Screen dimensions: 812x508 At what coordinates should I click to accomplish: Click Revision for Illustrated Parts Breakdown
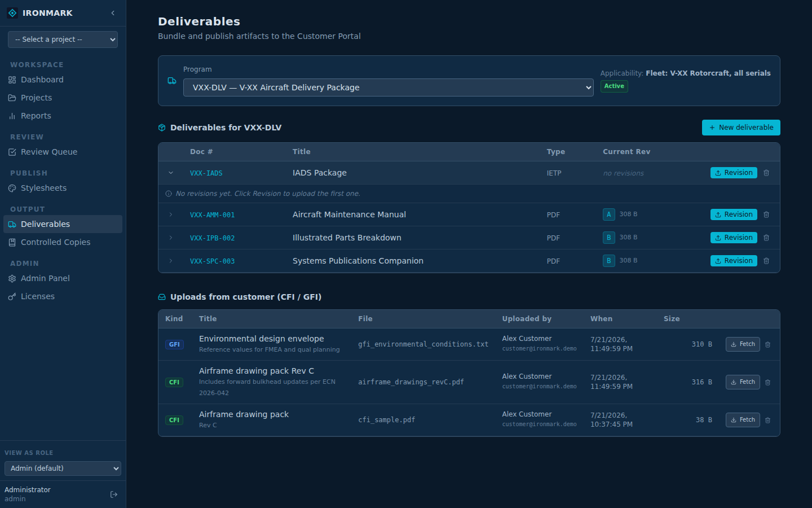(734, 238)
